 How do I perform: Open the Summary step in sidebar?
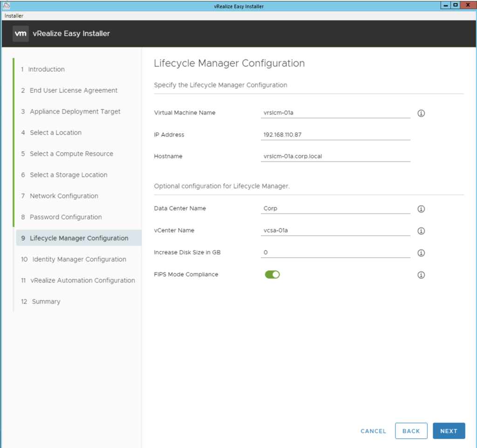[x=46, y=302]
